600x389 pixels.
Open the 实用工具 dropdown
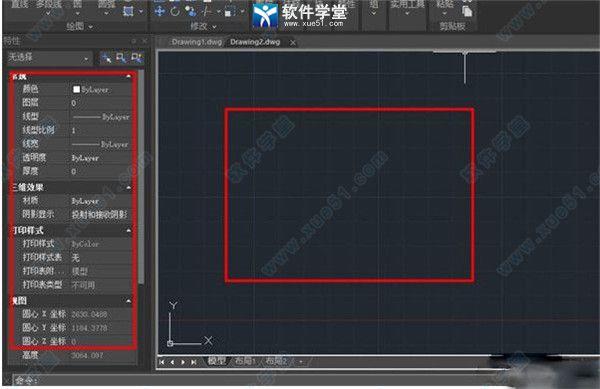407,13
